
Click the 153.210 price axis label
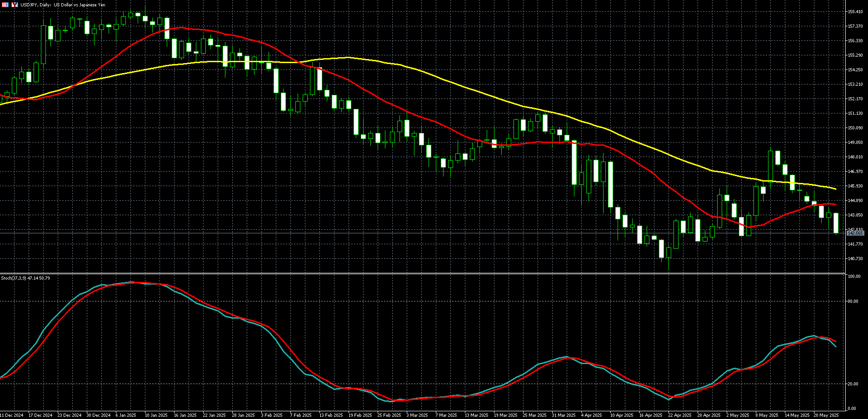click(855, 84)
